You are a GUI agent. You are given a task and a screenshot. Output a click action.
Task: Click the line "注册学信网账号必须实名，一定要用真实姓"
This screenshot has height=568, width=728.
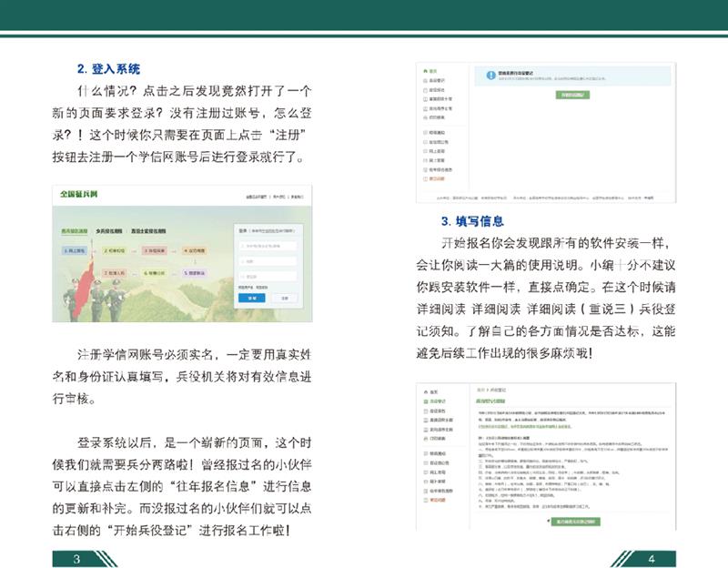click(x=194, y=355)
